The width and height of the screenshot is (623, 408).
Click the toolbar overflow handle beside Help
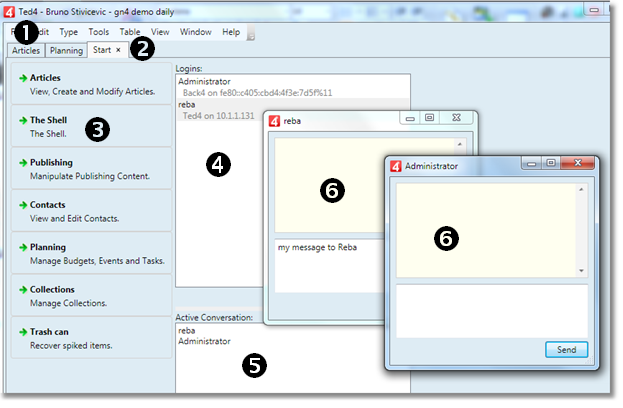click(250, 33)
